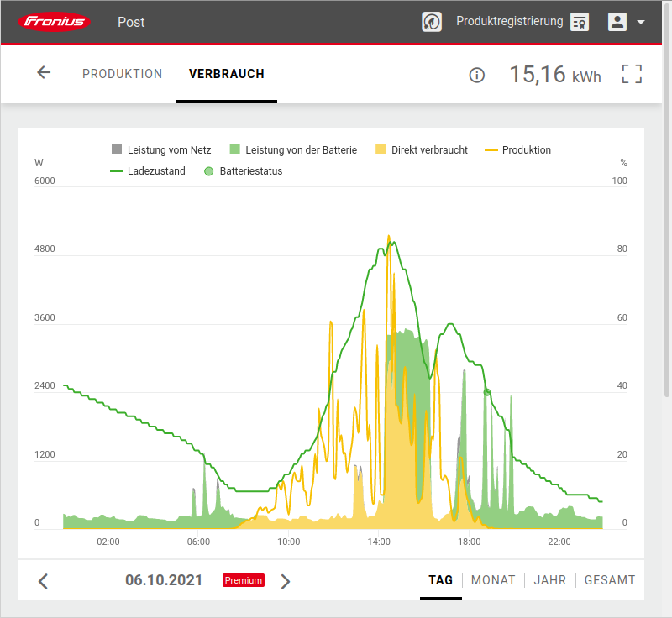The width and height of the screenshot is (672, 618).
Task: Show info for the 15,16 kWh value
Action: click(476, 76)
